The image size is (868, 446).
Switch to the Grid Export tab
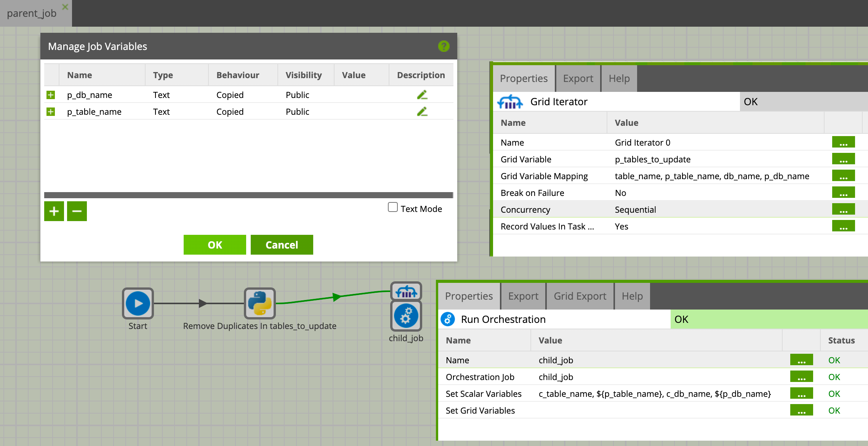pos(580,296)
